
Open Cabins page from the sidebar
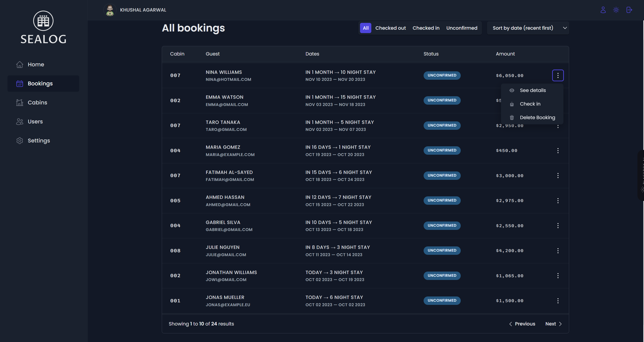[x=37, y=103]
